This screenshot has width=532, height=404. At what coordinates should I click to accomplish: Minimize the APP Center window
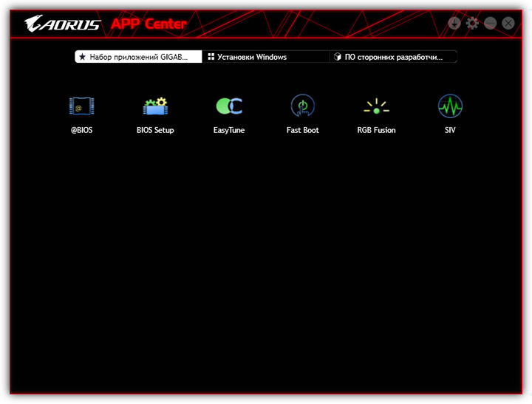coord(491,24)
